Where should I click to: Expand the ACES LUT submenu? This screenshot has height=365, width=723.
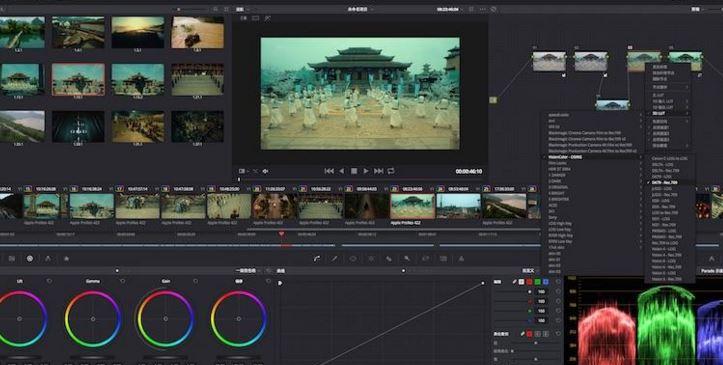[x=593, y=205]
